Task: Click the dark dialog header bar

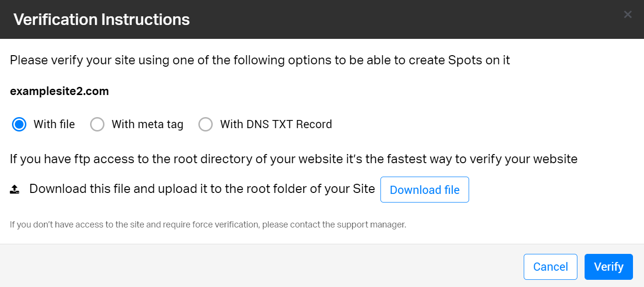Action: click(383, 20)
